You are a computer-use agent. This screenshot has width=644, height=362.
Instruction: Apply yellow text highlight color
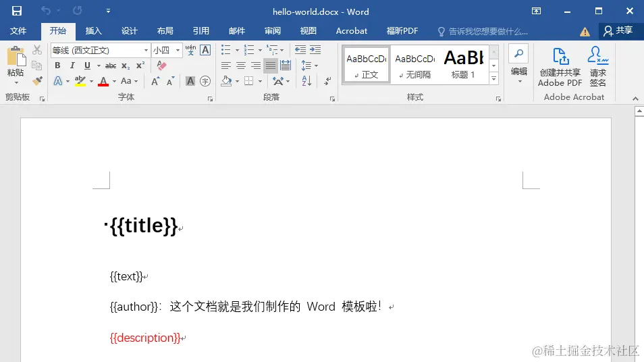pos(80,81)
